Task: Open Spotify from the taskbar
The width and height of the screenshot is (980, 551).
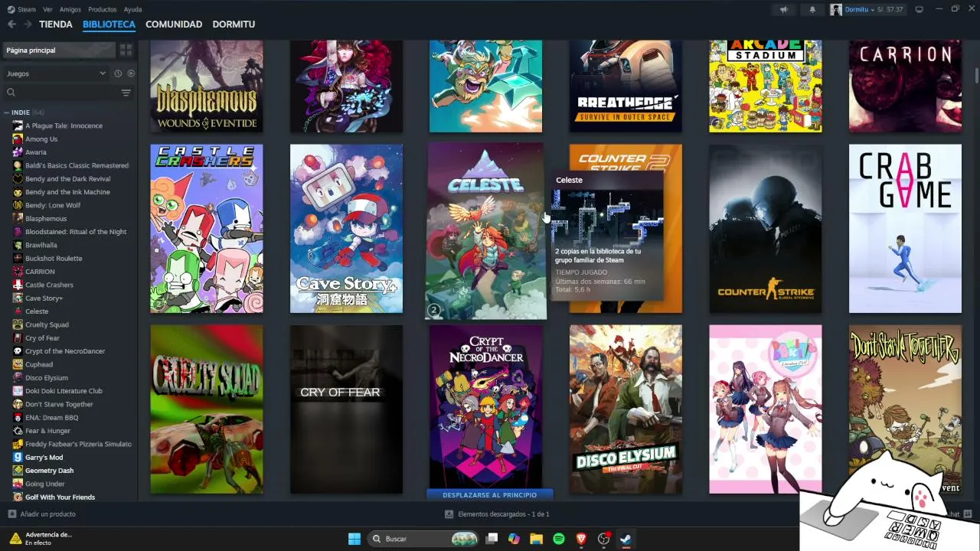Action: (x=559, y=539)
